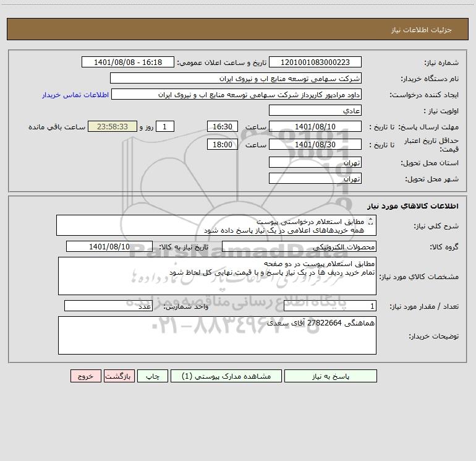Viewport: 476px width, 461px height.
Task: Click the scroll arrows in description box
Action: pos(370,222)
